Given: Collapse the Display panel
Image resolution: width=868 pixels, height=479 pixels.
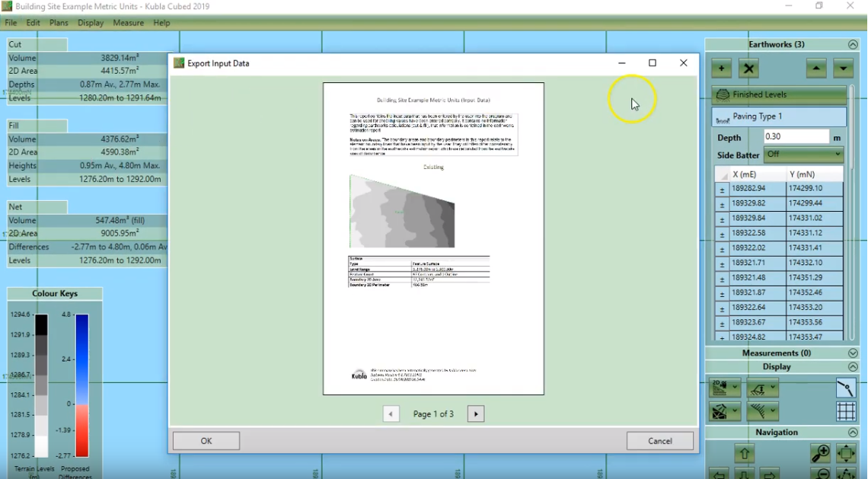Looking at the screenshot, I should pos(853,366).
